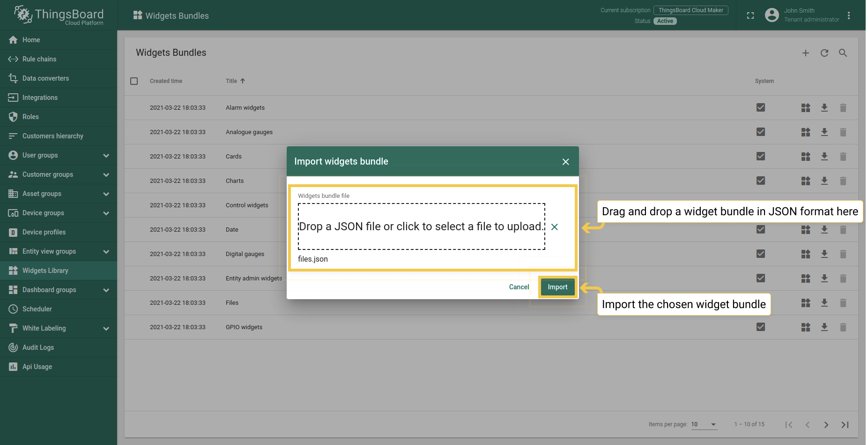
Task: Clear the selected files.json upload
Action: pos(555,227)
